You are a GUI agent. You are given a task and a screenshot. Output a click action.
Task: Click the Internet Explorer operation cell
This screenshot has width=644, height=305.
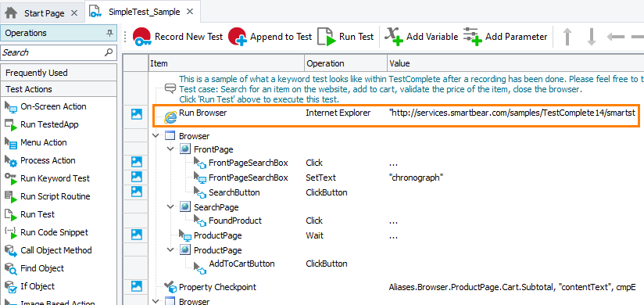pos(338,113)
